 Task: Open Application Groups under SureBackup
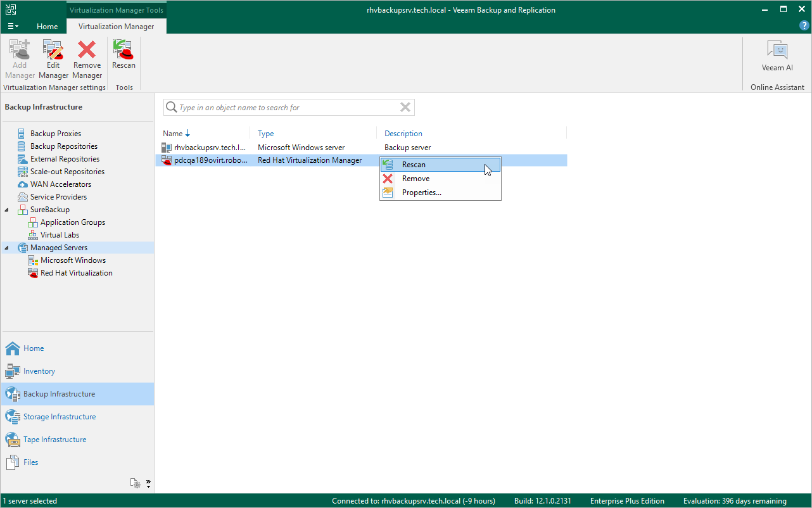click(73, 222)
